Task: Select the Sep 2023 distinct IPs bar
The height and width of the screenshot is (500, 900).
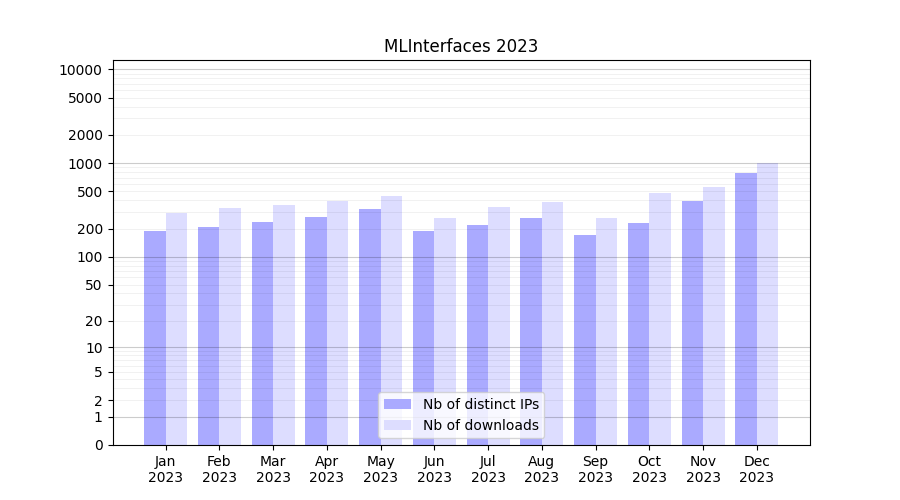Action: [x=585, y=340]
